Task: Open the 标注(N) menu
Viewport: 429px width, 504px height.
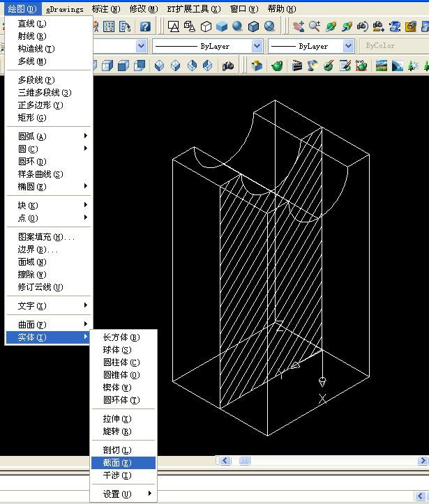Action: 106,9
